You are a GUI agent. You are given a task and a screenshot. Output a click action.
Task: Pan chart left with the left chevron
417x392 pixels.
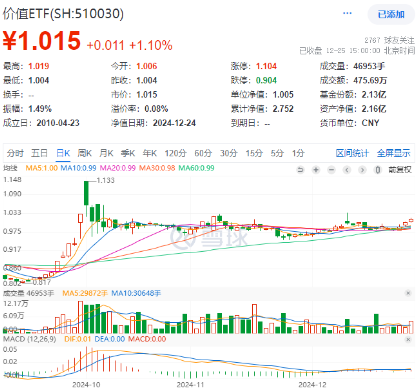(347, 170)
